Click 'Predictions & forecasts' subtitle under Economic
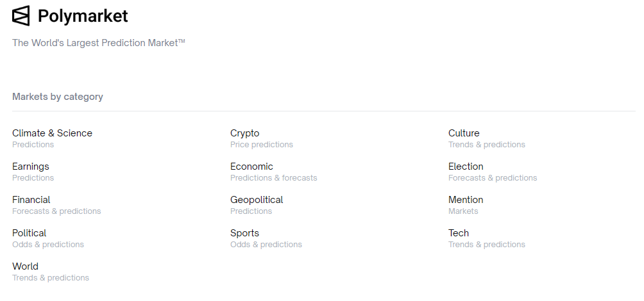644x301 pixels. pos(274,178)
